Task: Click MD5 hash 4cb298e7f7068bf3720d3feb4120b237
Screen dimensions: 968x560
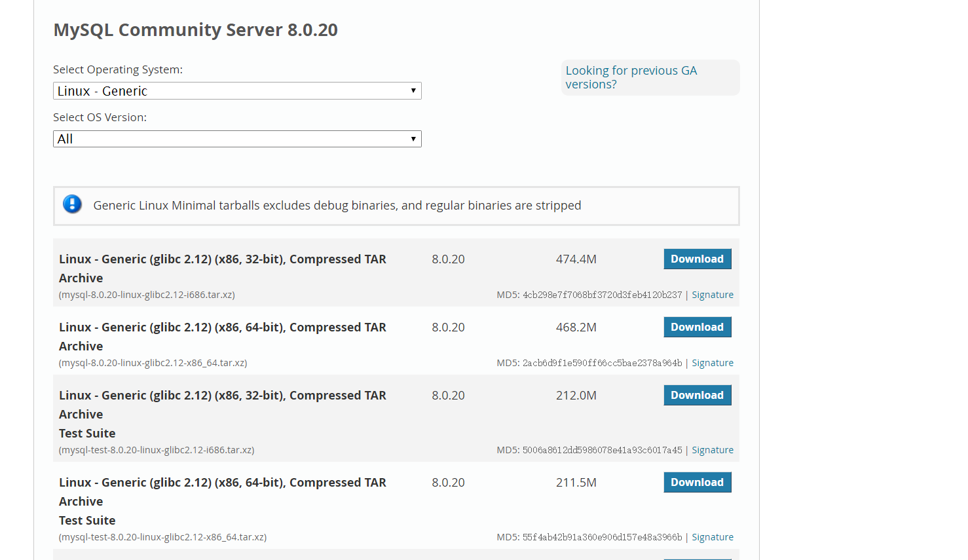Action: [603, 295]
